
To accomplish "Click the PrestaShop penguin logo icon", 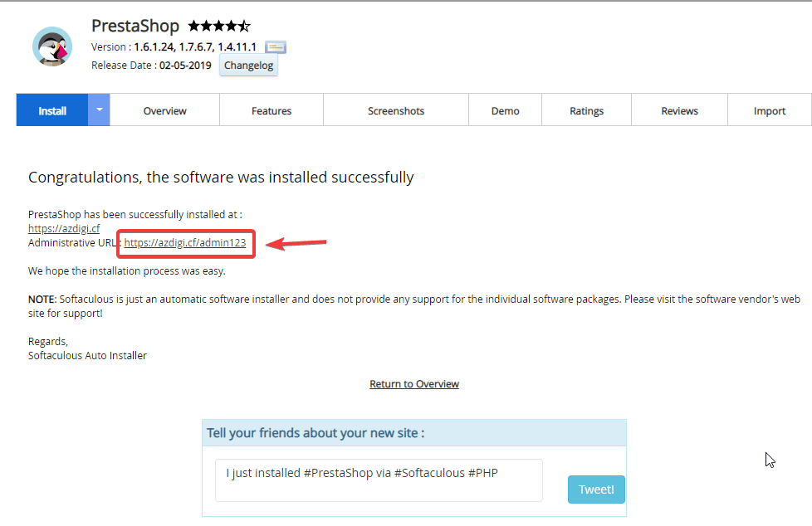I will pyautogui.click(x=52, y=46).
